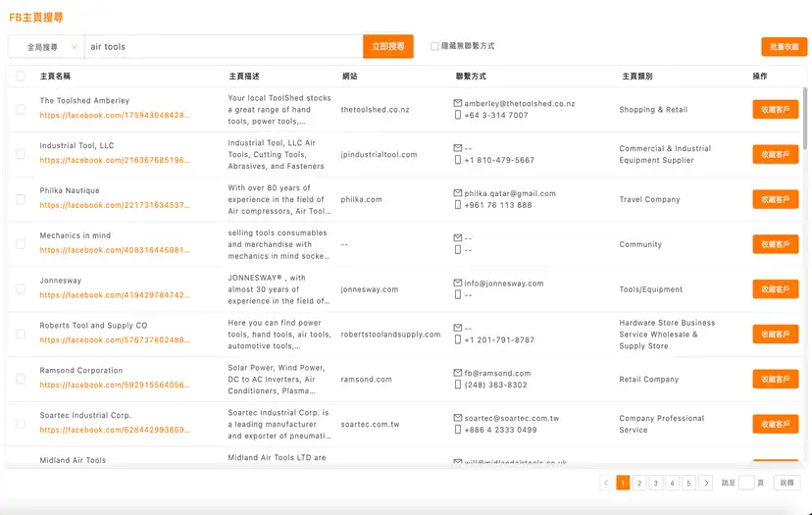Click website 'ramsond.com'
This screenshot has width=812, height=515.
(366, 380)
